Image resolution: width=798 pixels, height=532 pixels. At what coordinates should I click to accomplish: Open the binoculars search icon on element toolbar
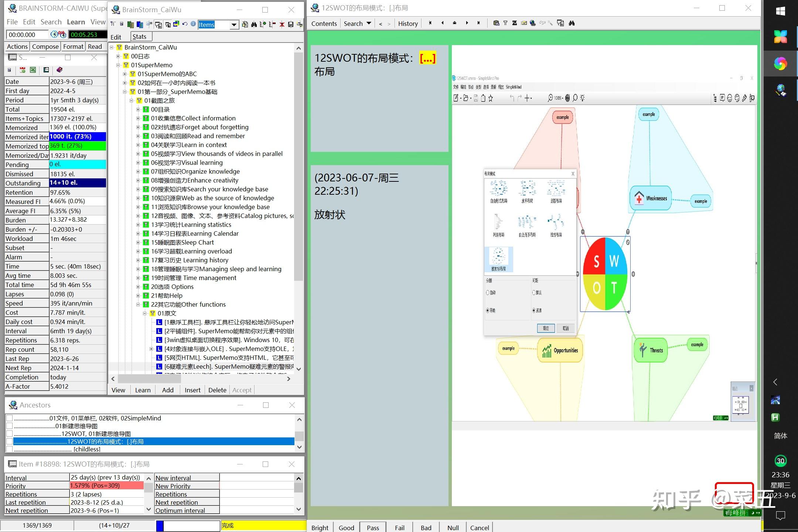572,23
